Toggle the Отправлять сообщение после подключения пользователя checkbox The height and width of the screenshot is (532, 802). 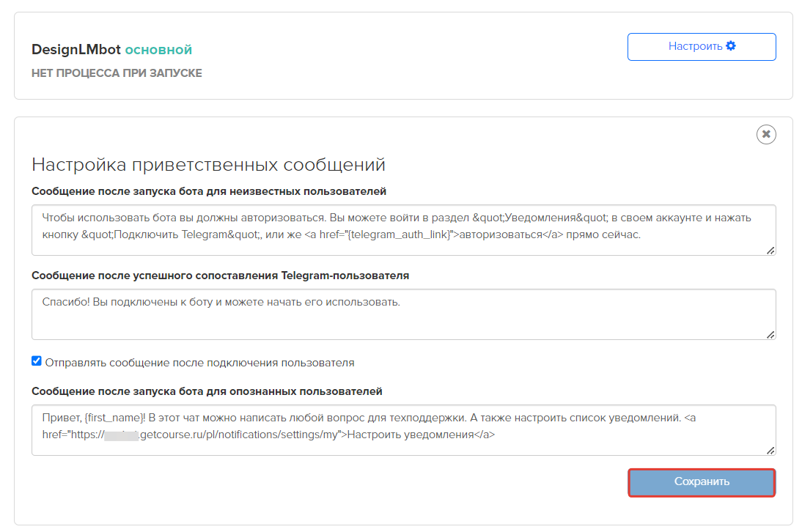click(37, 361)
